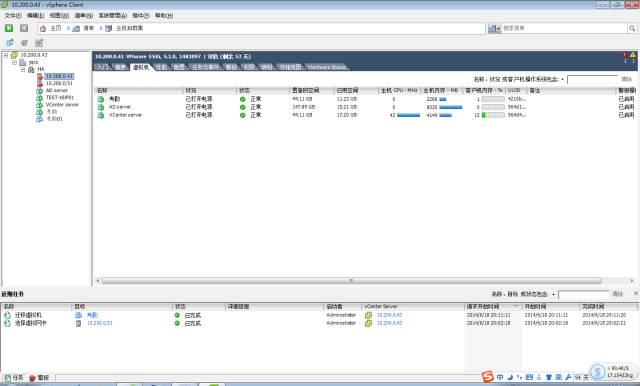640x386 pixels.
Task: Open the 警报 alarms status bar button
Action: [x=39, y=378]
